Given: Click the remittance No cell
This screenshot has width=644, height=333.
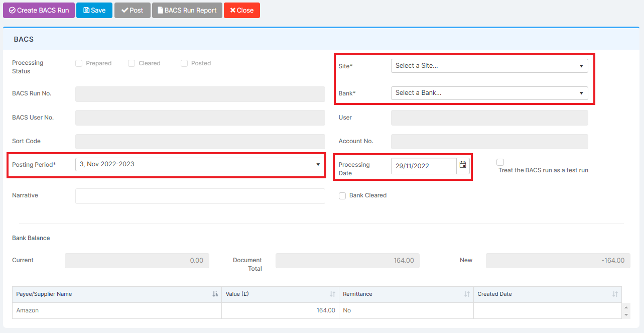Looking at the screenshot, I should [406, 310].
